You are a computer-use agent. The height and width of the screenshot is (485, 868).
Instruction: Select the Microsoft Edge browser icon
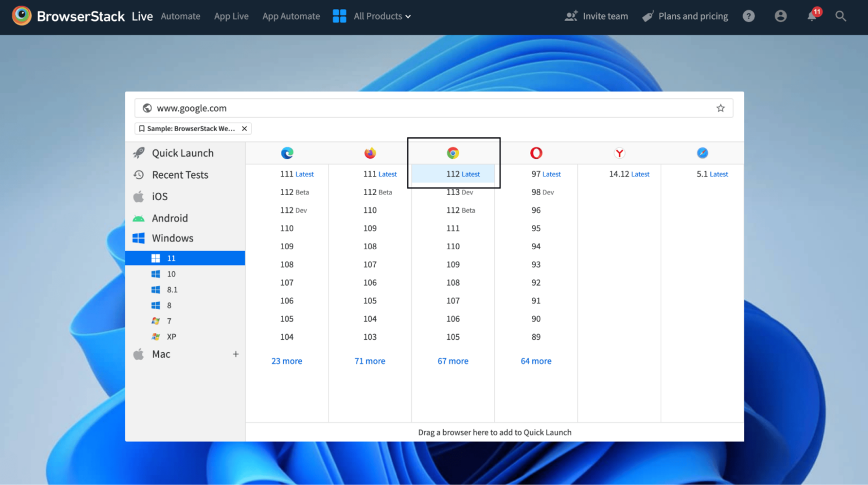pyautogui.click(x=287, y=153)
